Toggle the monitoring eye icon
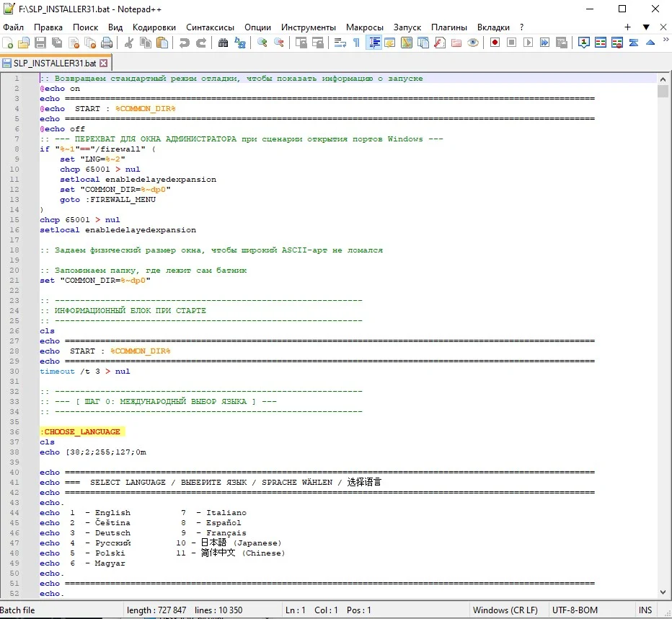 tap(473, 43)
